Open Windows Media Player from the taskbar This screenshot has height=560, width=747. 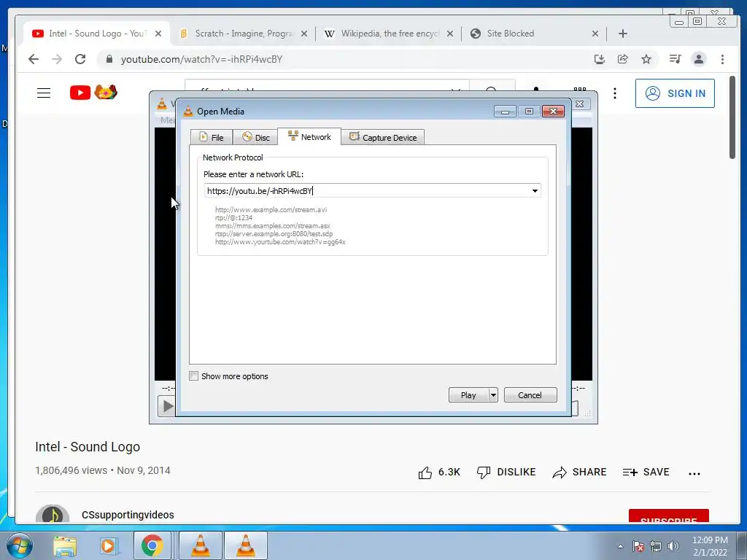(x=108, y=545)
